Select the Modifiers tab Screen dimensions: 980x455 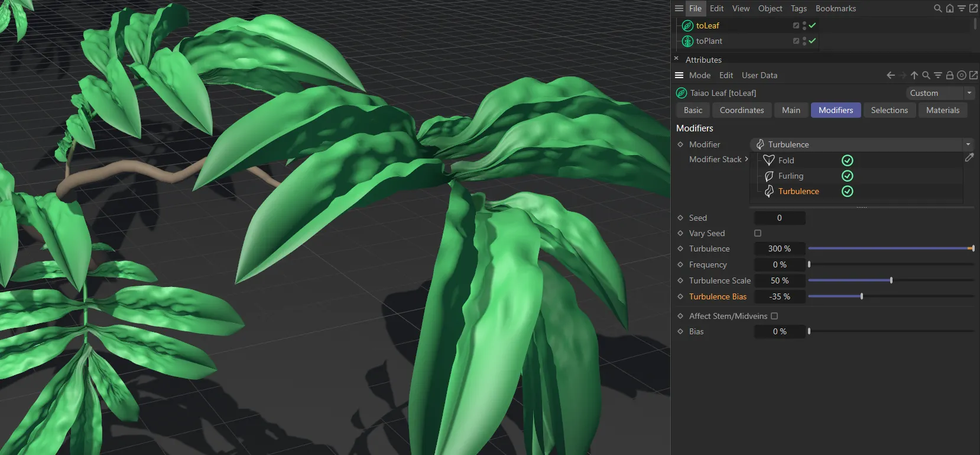pyautogui.click(x=836, y=110)
